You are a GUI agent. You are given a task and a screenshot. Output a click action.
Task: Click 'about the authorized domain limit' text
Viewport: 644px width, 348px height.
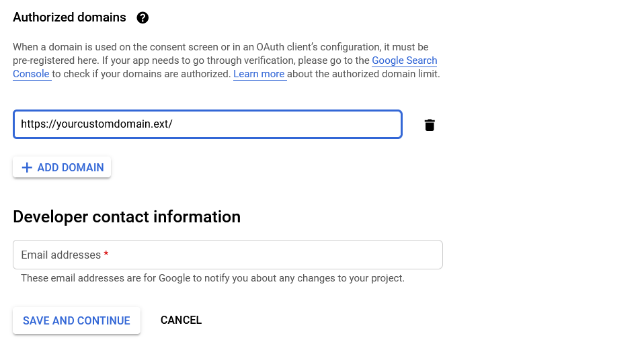(364, 74)
